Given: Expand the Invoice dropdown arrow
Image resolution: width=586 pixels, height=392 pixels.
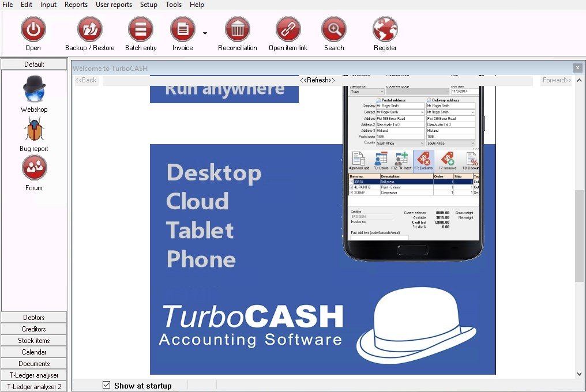Looking at the screenshot, I should (x=205, y=33).
